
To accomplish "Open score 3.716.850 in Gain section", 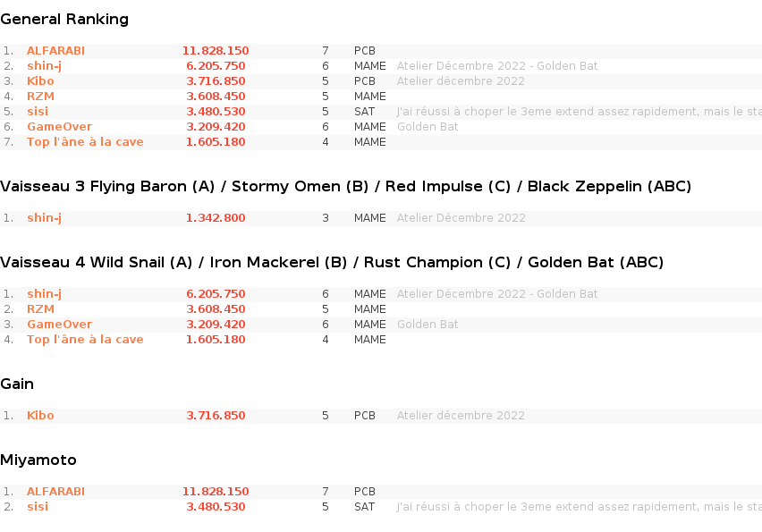I will coord(216,416).
